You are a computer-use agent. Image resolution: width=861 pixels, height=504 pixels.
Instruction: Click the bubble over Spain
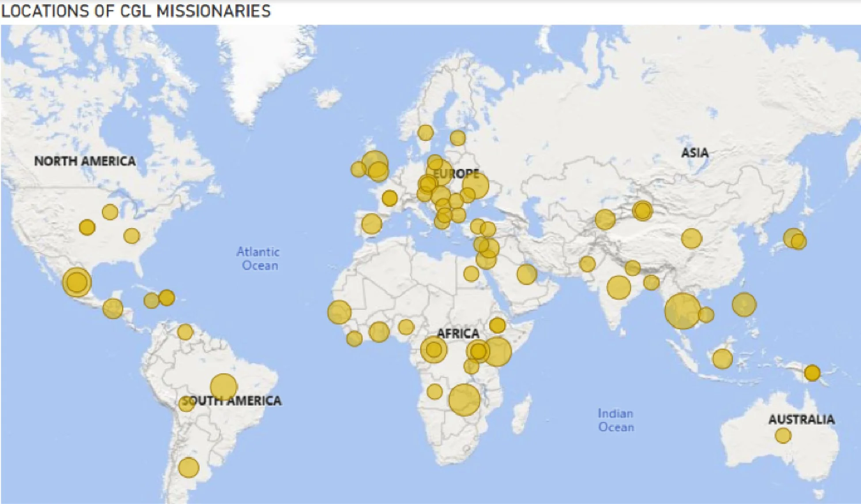click(x=371, y=224)
